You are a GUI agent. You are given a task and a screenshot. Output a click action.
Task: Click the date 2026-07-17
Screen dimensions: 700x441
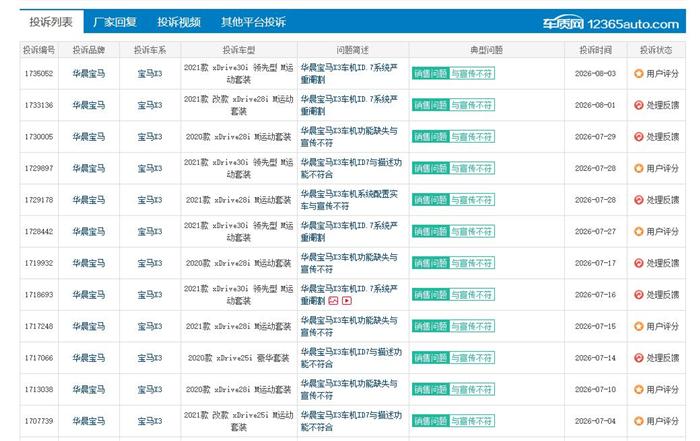[x=595, y=263]
